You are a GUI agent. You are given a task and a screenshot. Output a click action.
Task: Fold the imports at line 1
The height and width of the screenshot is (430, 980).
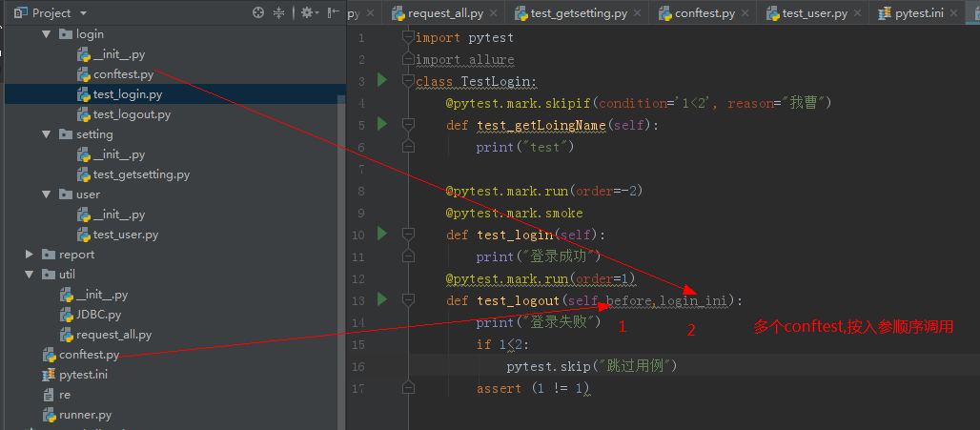click(408, 37)
